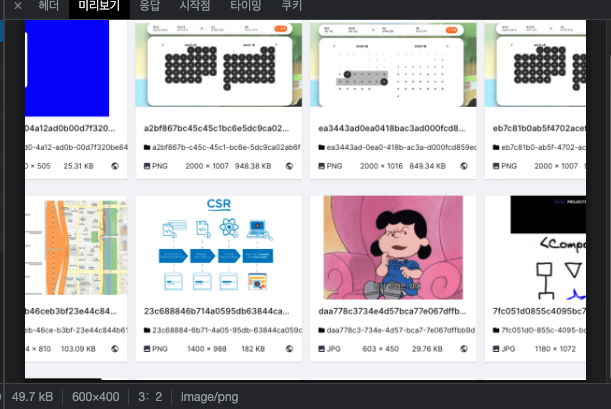Select file name 23c688846b714a0595db63844ca...
The image size is (611, 409).
(x=216, y=311)
